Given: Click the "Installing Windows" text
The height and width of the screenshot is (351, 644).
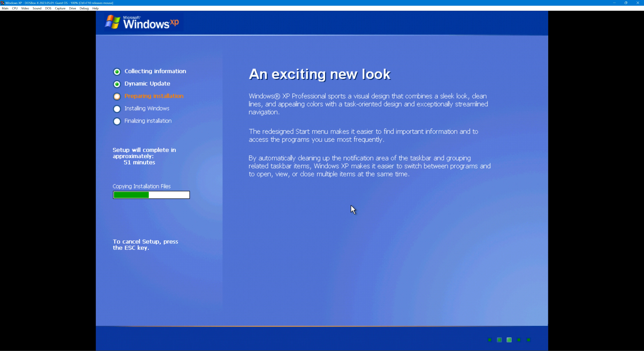Looking at the screenshot, I should (147, 108).
